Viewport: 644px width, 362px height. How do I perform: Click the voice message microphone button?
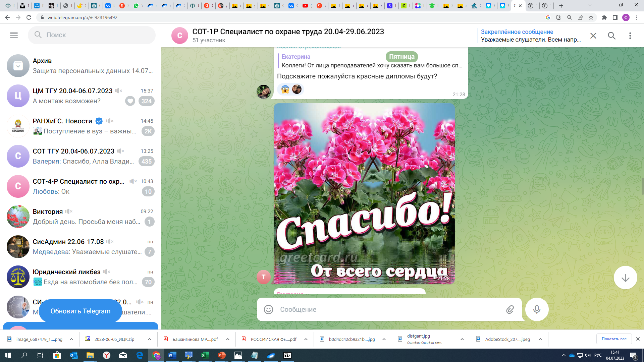(537, 309)
